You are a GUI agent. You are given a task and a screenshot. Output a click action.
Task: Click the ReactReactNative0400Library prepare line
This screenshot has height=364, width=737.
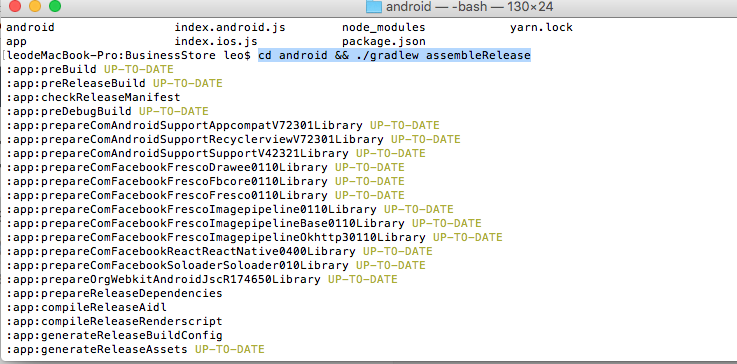(220, 251)
